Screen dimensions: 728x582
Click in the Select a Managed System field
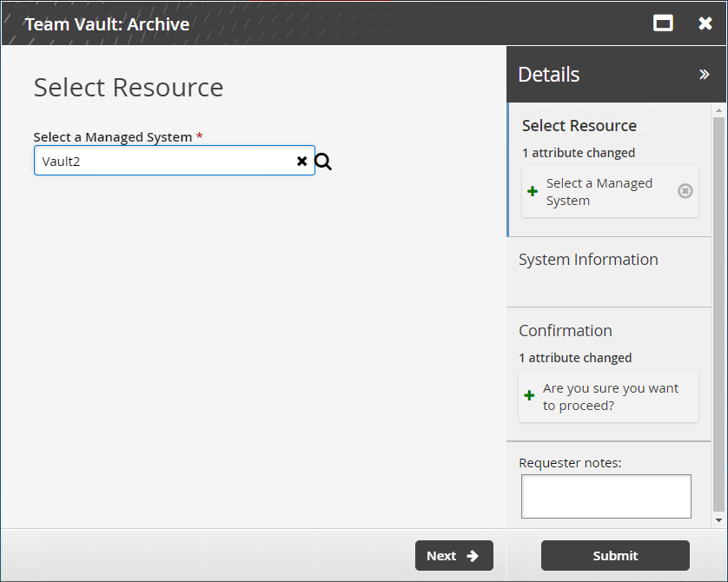165,161
